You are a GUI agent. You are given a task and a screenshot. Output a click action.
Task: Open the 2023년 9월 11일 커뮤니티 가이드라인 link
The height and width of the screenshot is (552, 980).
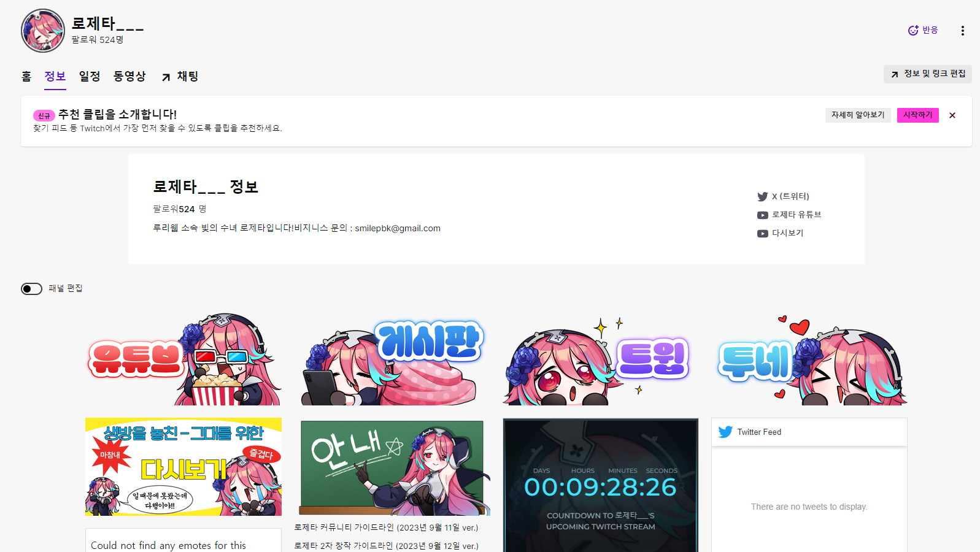(386, 527)
